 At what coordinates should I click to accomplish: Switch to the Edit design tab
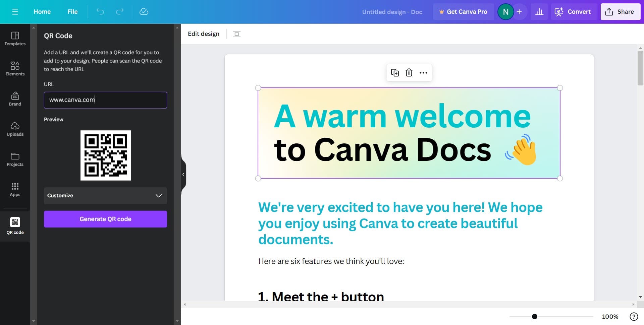(204, 34)
